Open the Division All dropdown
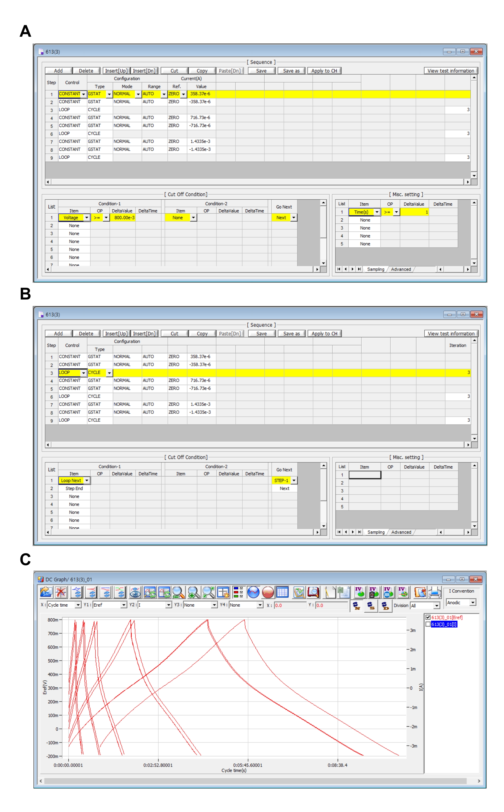The width and height of the screenshot is (504, 812). tap(437, 606)
